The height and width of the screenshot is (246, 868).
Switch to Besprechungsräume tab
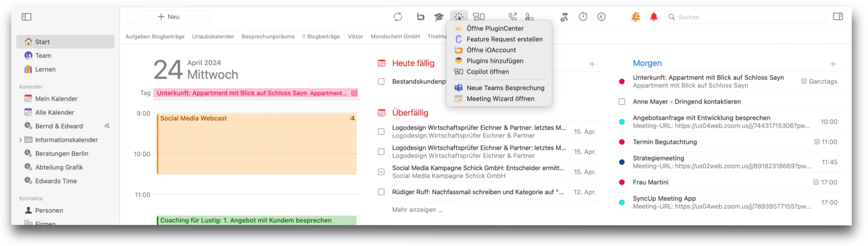coord(268,36)
